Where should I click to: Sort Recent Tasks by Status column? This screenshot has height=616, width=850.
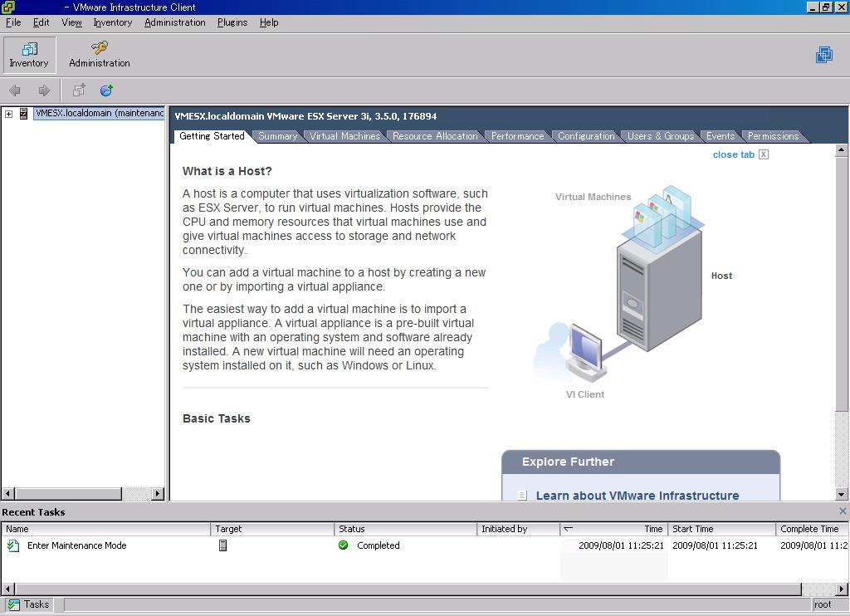point(405,529)
